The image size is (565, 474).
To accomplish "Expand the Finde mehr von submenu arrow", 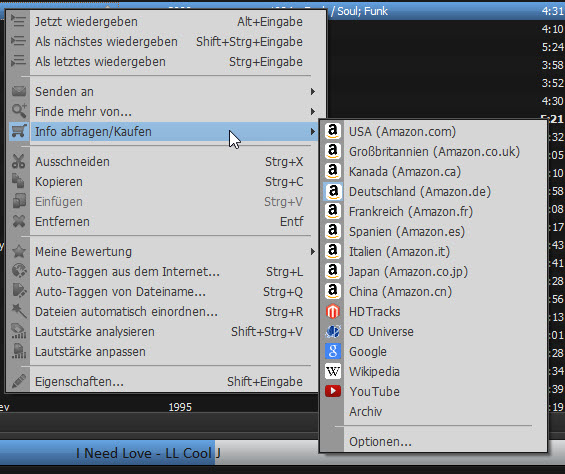I will click(313, 111).
